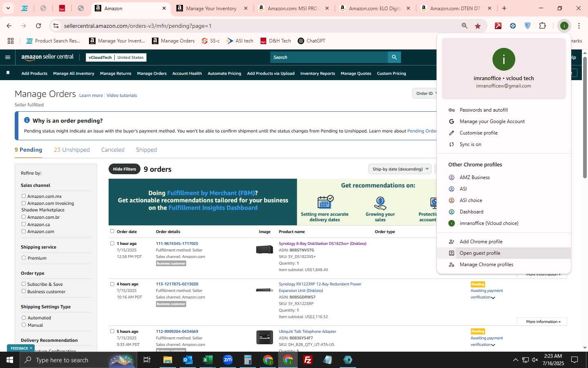Viewport: 588px width, 368px height.
Task: Open the Chrome extensions puzzle icon
Action: (x=542, y=26)
